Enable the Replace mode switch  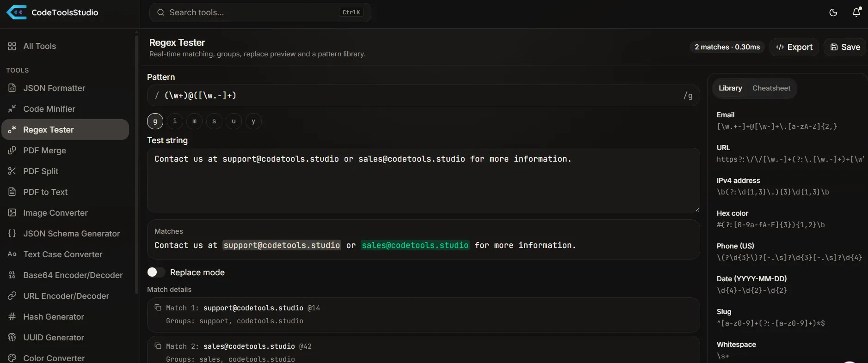tap(156, 272)
